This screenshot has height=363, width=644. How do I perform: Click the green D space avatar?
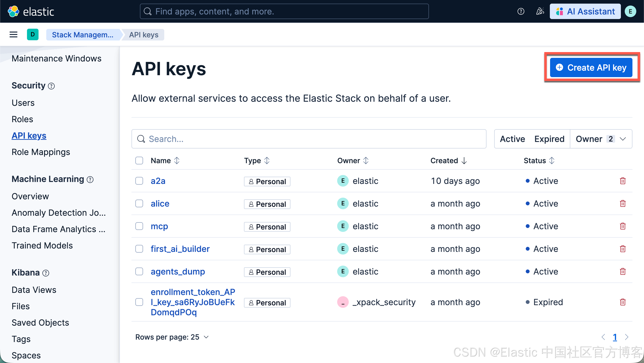33,34
